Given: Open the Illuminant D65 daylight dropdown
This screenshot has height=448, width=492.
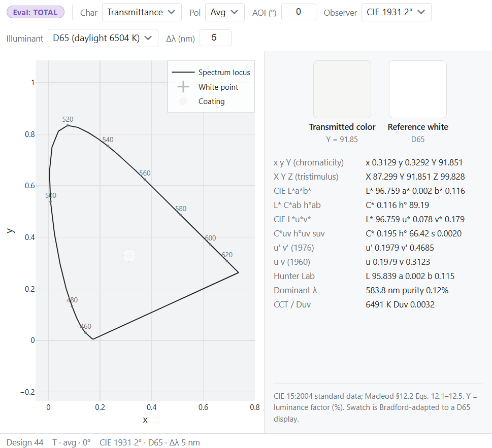Looking at the screenshot, I should pyautogui.click(x=103, y=38).
